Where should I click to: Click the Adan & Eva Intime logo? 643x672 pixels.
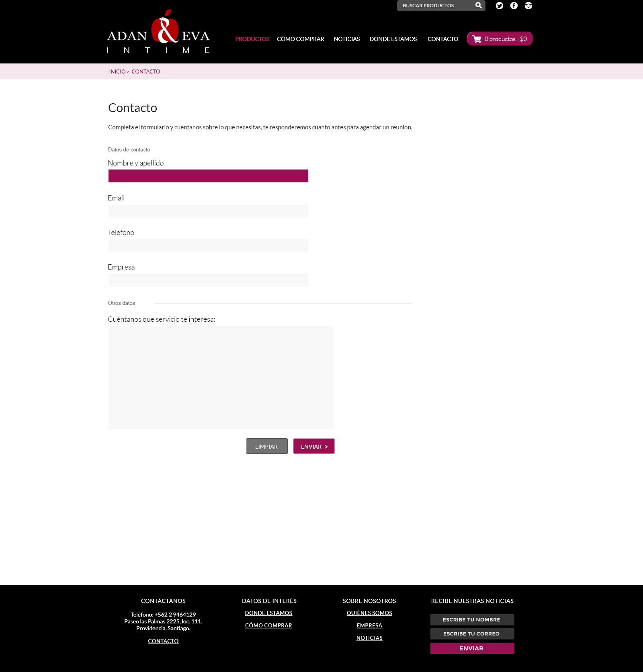click(158, 32)
